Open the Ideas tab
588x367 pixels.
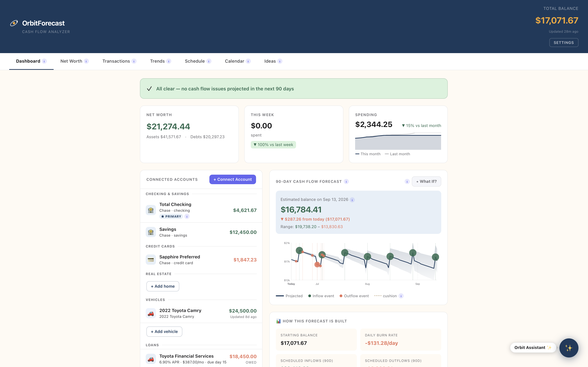tap(270, 61)
